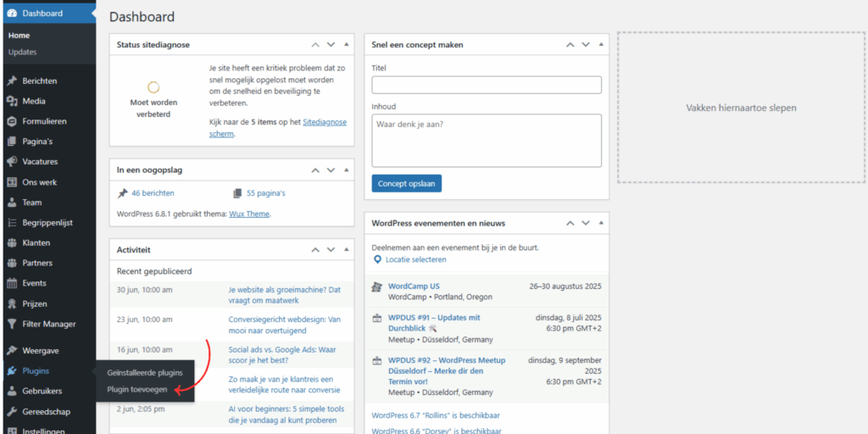Move In een oogopslag panel down
Viewport: 868px width, 434px height.
331,170
